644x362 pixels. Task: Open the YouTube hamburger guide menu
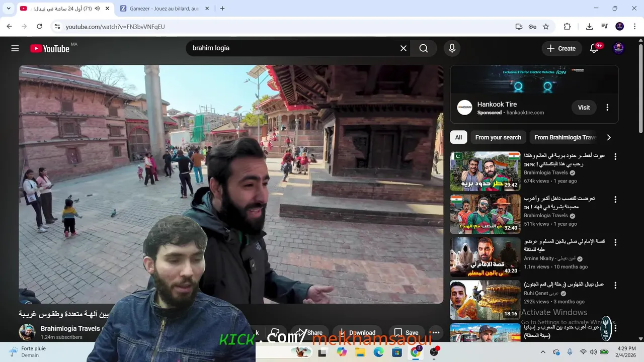[15, 48]
